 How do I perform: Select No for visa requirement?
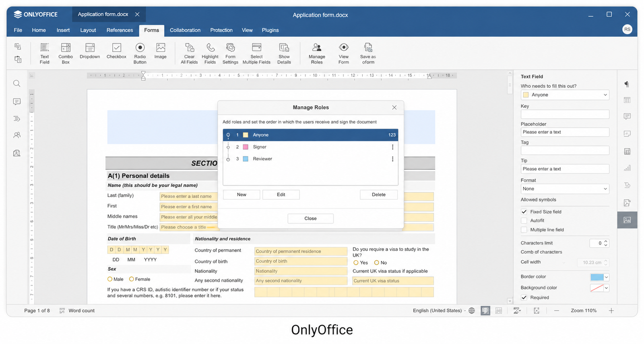[377, 262]
